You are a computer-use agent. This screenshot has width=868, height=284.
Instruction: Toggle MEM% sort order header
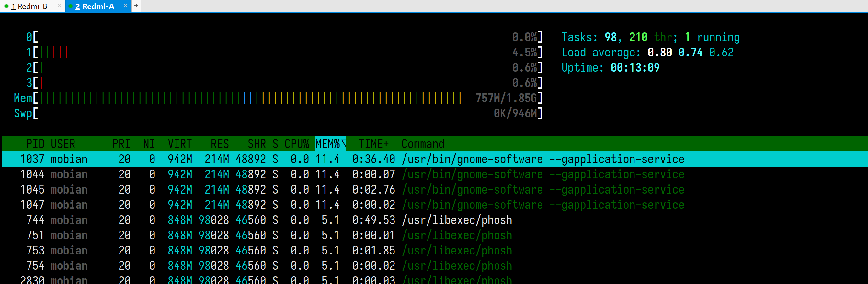point(331,144)
